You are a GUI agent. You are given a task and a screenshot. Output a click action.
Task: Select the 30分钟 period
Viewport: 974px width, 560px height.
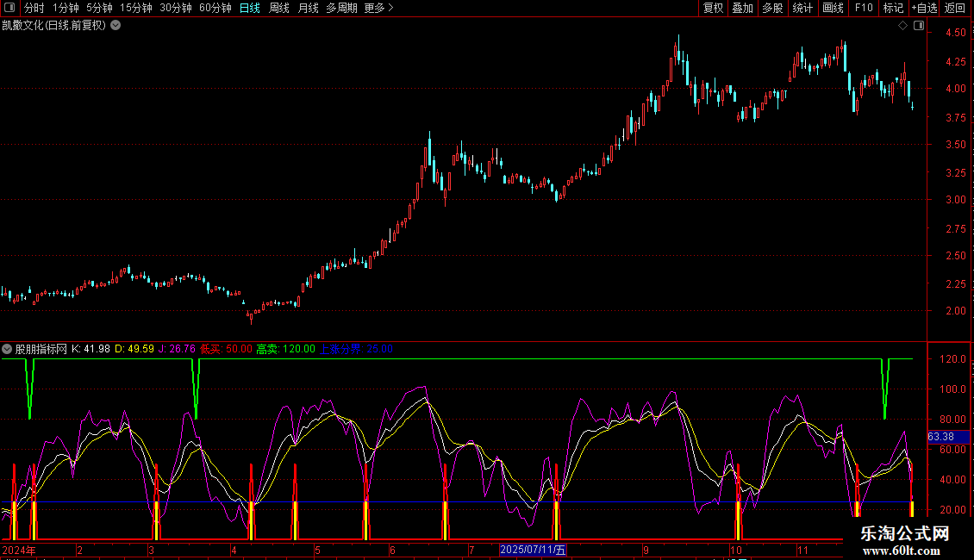[x=176, y=8]
